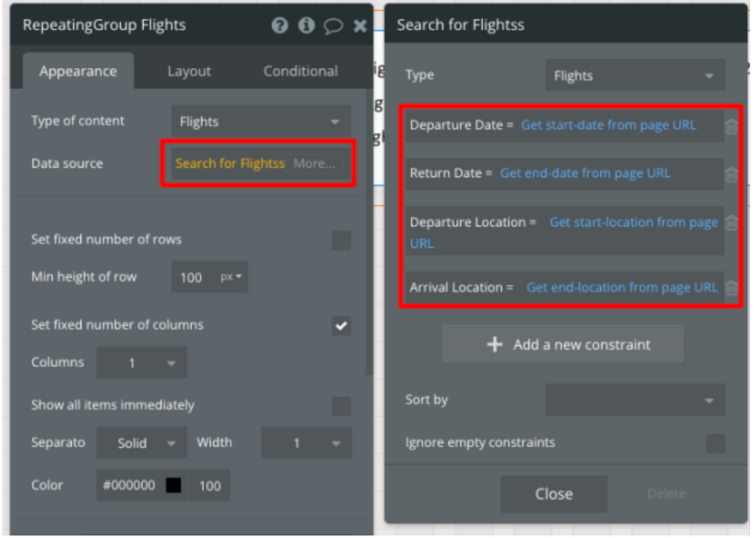The image size is (756, 538).
Task: Click the info icon in RepeatingGroup header
Action: pos(306,26)
